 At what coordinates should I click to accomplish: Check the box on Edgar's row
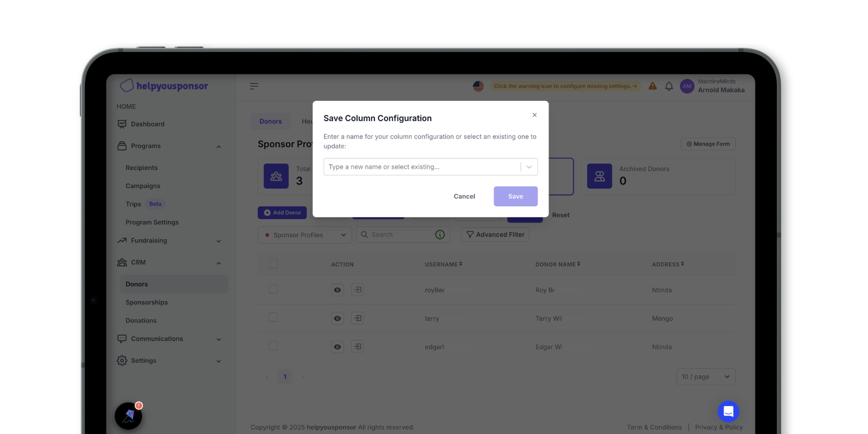273,346
